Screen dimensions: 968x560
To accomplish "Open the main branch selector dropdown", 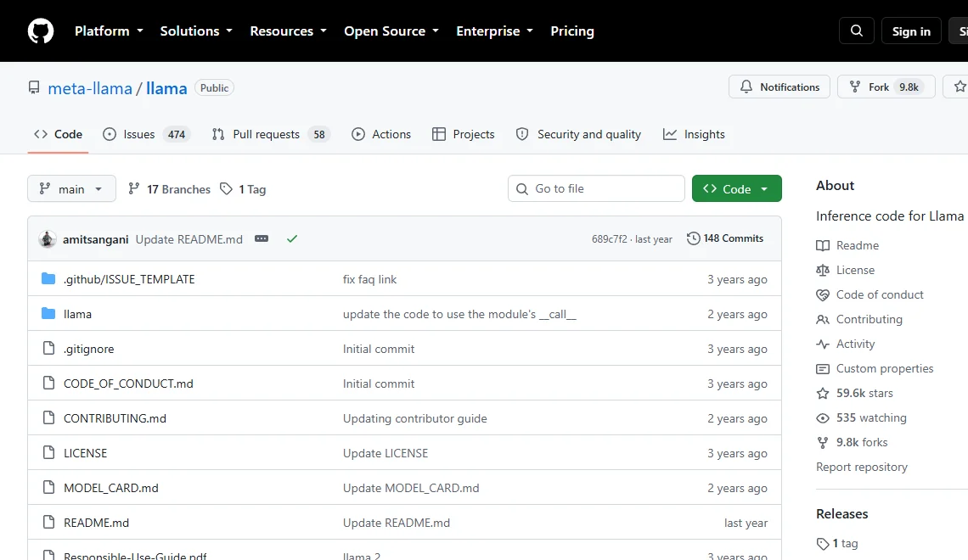I will pyautogui.click(x=71, y=188).
